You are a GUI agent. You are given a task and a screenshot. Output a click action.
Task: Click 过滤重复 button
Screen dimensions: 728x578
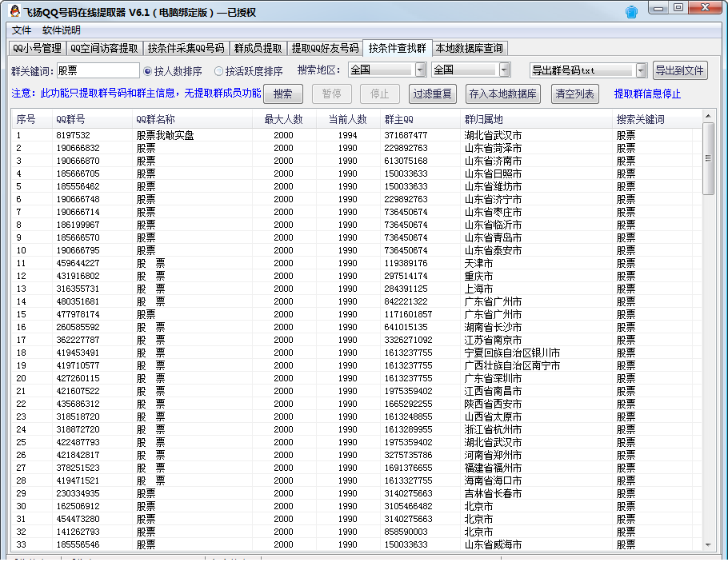coord(432,94)
